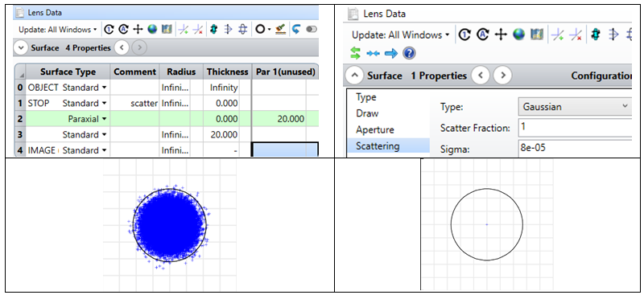The height and width of the screenshot is (295, 644).
Task: Open the help question mark icon
Action: (x=409, y=53)
